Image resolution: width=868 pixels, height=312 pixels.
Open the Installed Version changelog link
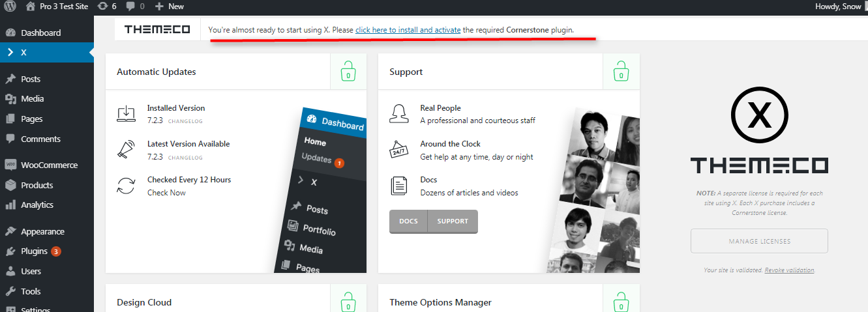tap(185, 122)
